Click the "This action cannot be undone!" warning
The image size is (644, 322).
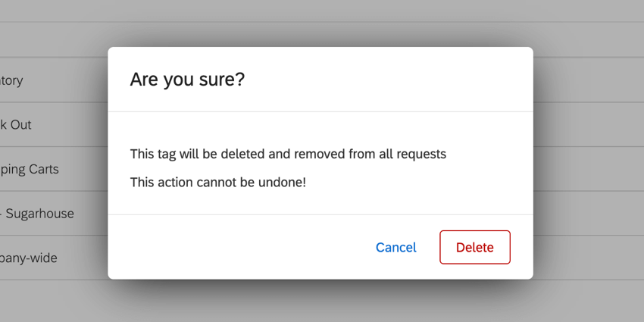click(x=217, y=183)
